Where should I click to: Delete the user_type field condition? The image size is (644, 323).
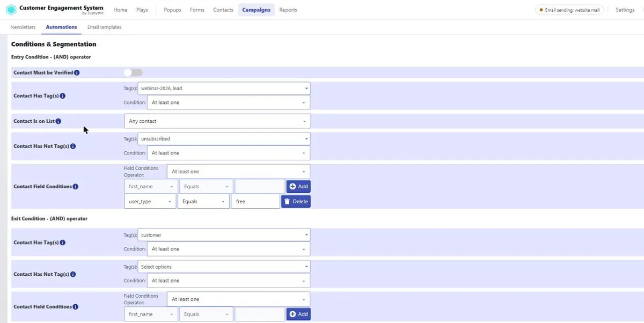pos(296,202)
